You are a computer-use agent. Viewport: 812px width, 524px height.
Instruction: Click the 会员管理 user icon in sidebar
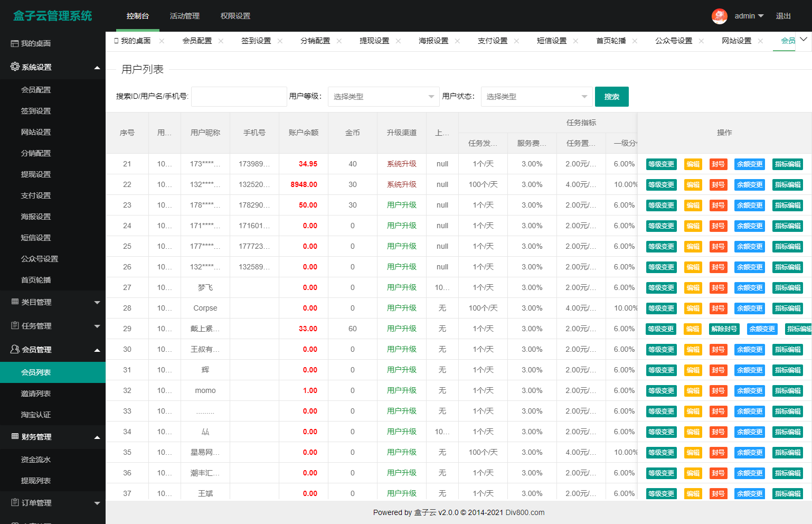tap(15, 349)
